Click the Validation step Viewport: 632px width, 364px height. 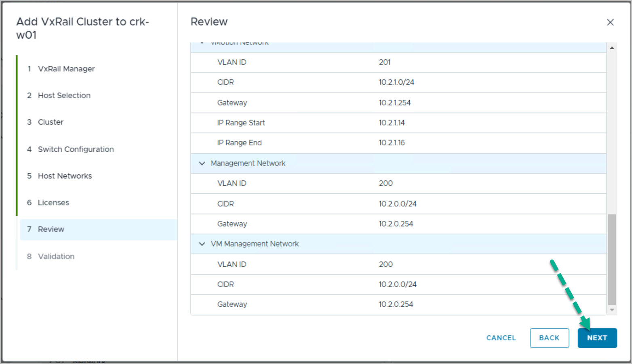coord(56,256)
